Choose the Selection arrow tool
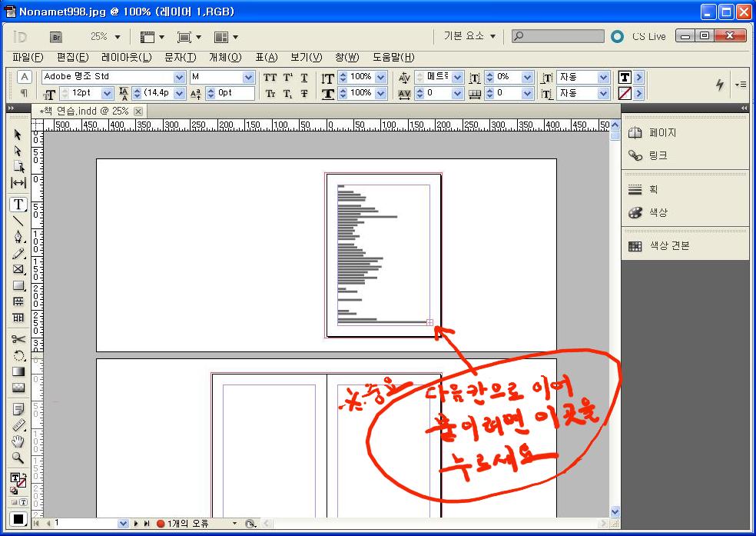Screen dimensions: 756x536 (x=18, y=135)
